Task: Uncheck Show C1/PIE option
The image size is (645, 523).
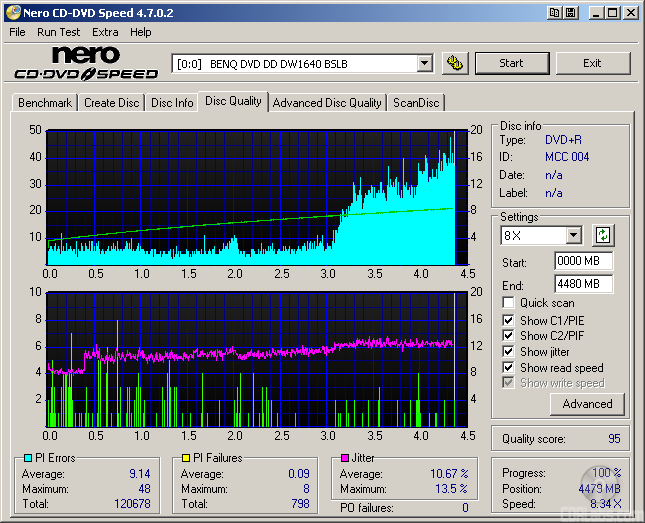Action: click(509, 320)
